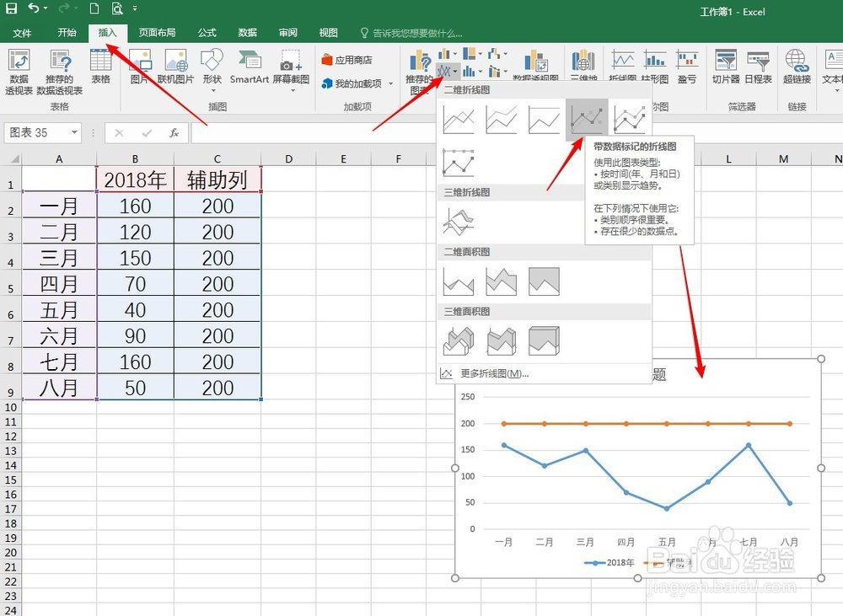The image size is (843, 616).
Task: Select the 2-D stacked area chart icon
Action: 501,281
